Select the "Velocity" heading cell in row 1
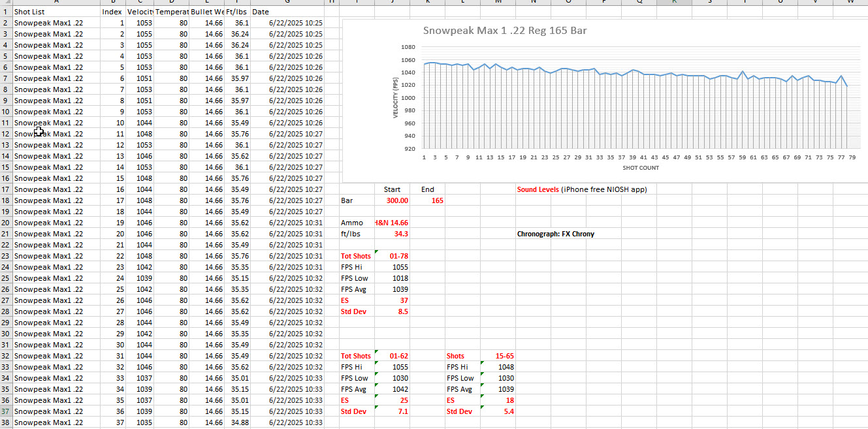The image size is (868, 429). click(x=140, y=12)
